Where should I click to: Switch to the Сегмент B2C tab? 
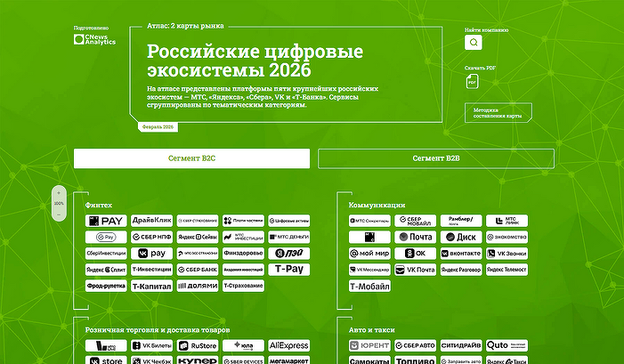(x=191, y=158)
